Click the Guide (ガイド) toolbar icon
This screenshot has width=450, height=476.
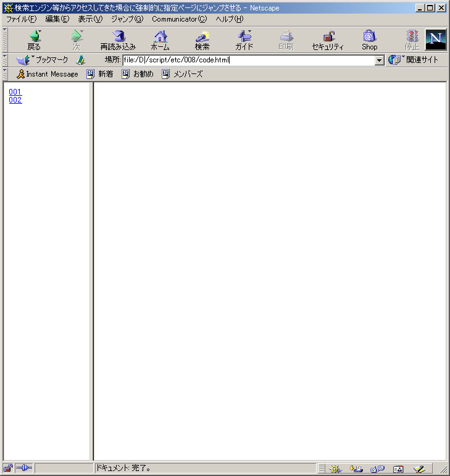[244, 40]
